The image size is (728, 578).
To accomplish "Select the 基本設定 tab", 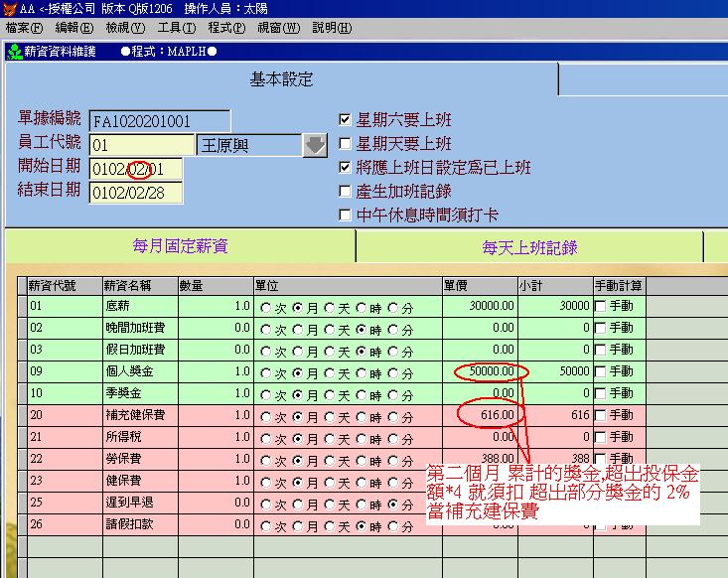I will point(281,79).
